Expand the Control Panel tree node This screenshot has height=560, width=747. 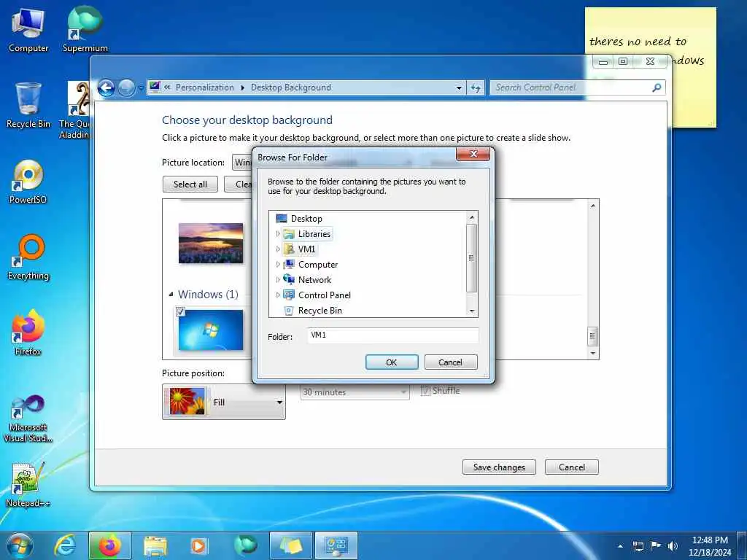278,295
